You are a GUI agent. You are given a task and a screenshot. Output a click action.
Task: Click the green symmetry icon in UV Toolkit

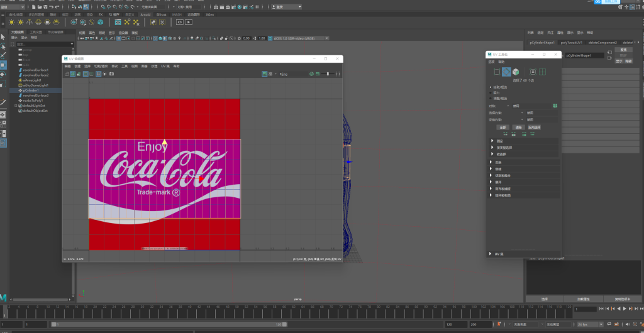pos(555,106)
